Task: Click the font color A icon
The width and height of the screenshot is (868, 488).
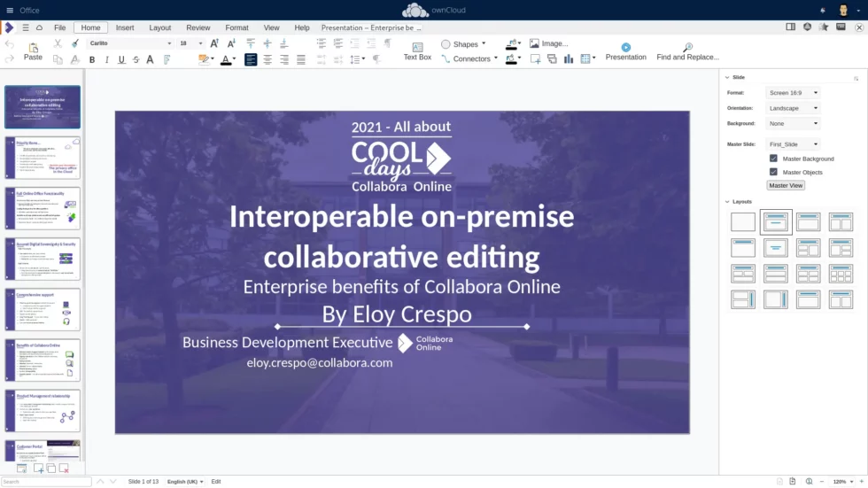Action: pyautogui.click(x=225, y=59)
